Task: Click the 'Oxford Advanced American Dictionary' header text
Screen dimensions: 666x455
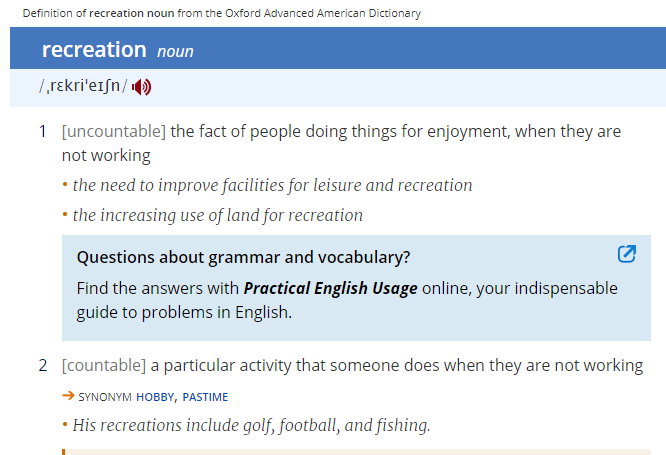Action: pos(323,14)
